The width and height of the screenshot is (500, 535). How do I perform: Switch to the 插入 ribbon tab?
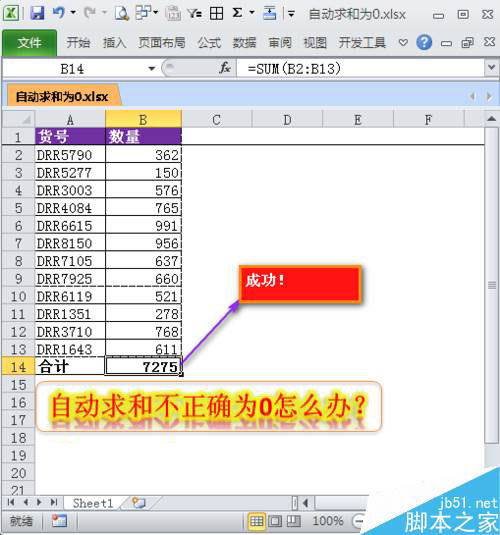(115, 43)
